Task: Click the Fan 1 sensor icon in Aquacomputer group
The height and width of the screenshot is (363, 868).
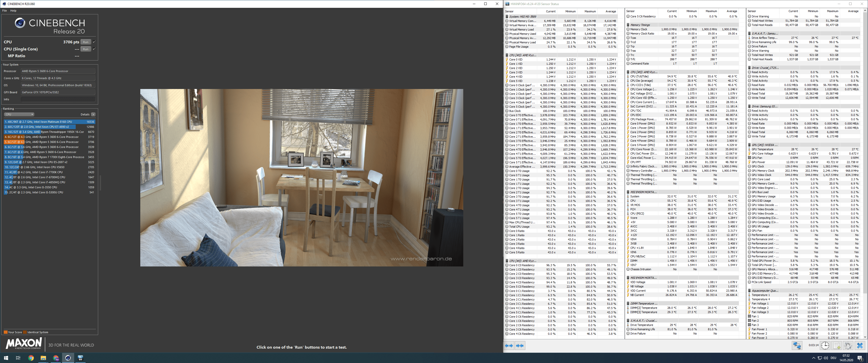Action: pyautogui.click(x=749, y=317)
